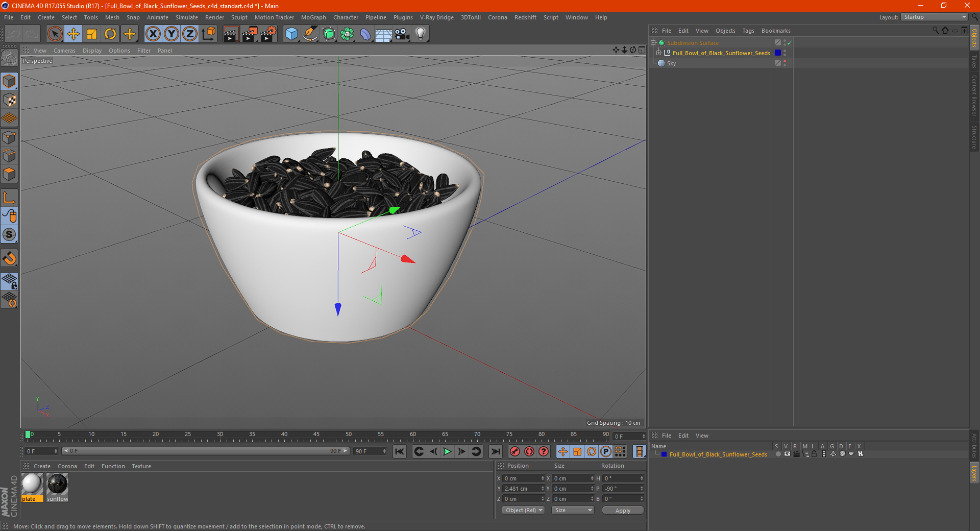This screenshot has height=531, width=980.
Task: Open the Array modeling objects
Action: (x=347, y=34)
